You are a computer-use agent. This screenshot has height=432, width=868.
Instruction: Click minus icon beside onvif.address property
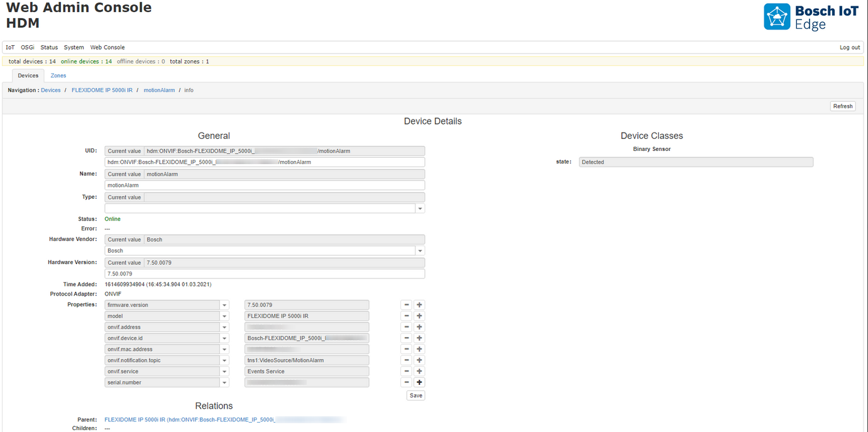(407, 327)
